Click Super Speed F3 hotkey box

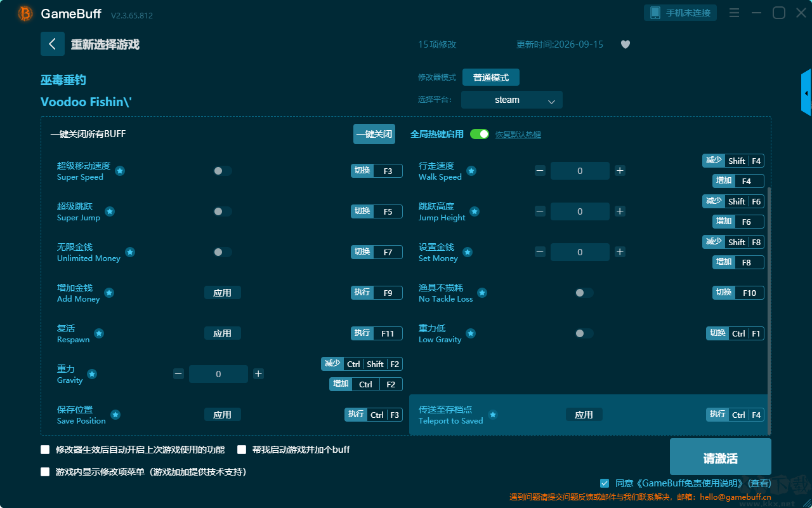[377, 171]
